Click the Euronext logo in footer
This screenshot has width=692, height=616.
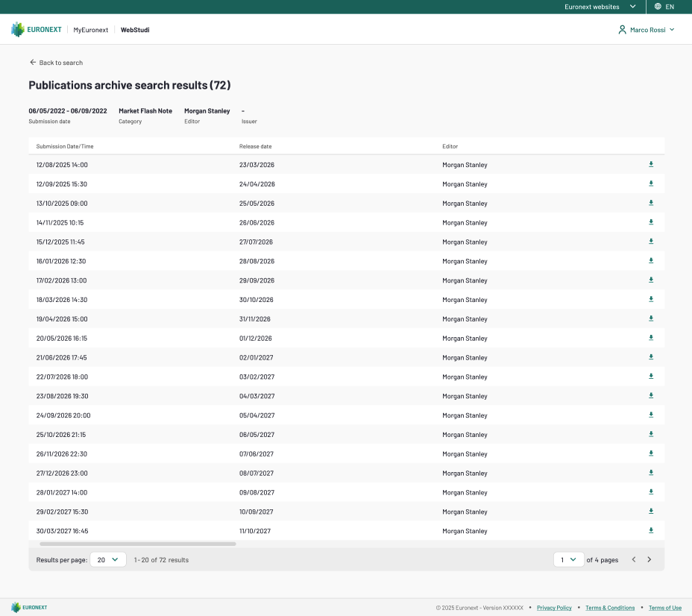tap(29, 608)
